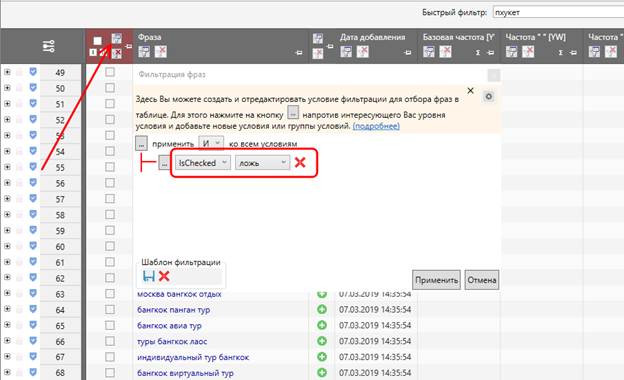Open the gear settings in the filter hint
This screenshot has height=380, width=624.
pyautogui.click(x=489, y=96)
